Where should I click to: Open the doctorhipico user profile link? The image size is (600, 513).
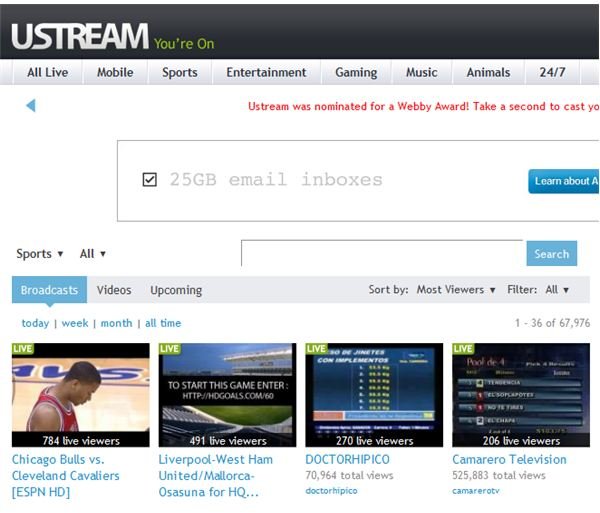[x=331, y=491]
